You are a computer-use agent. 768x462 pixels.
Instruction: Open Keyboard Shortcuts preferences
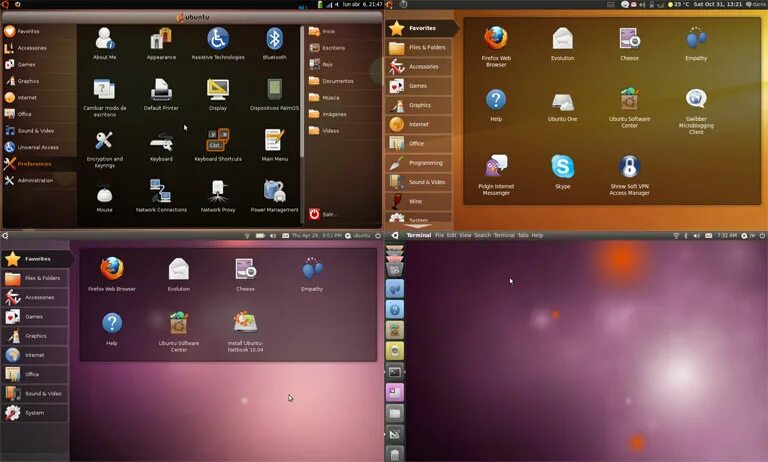218,145
